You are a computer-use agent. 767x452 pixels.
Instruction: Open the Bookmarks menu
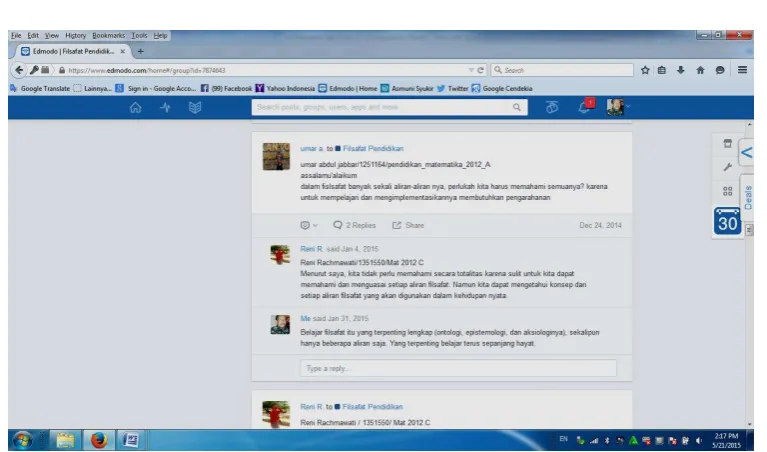point(109,36)
